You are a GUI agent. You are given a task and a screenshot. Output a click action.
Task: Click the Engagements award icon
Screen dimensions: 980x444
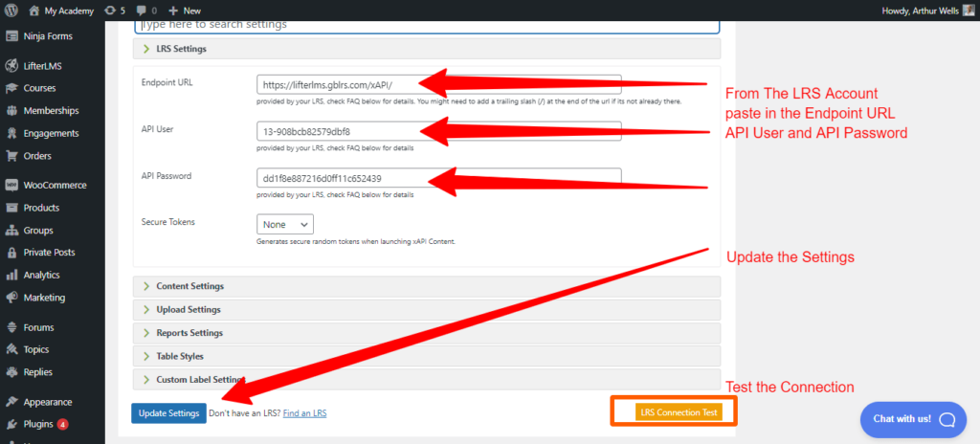pos(11,133)
